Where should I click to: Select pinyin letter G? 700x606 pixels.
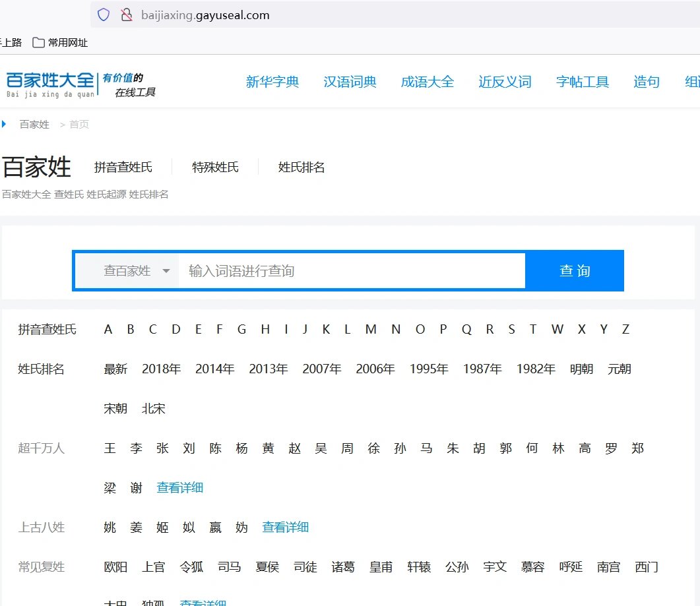coord(241,329)
